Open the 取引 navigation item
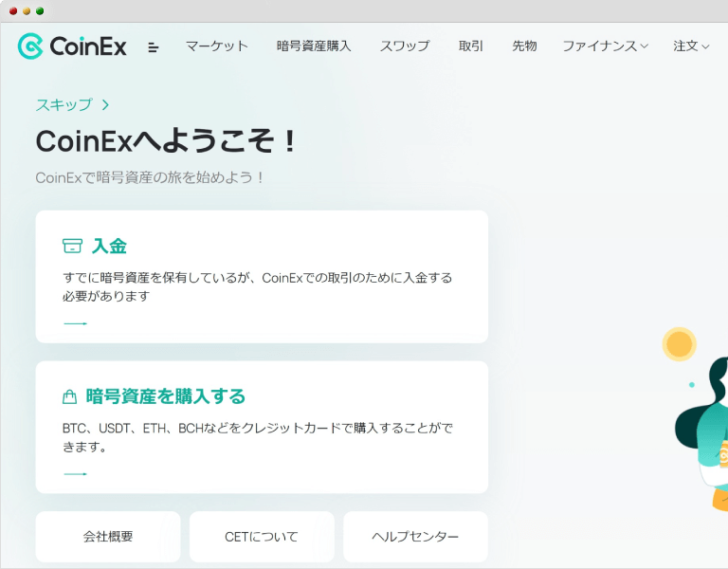Image resolution: width=728 pixels, height=569 pixels. click(x=471, y=46)
